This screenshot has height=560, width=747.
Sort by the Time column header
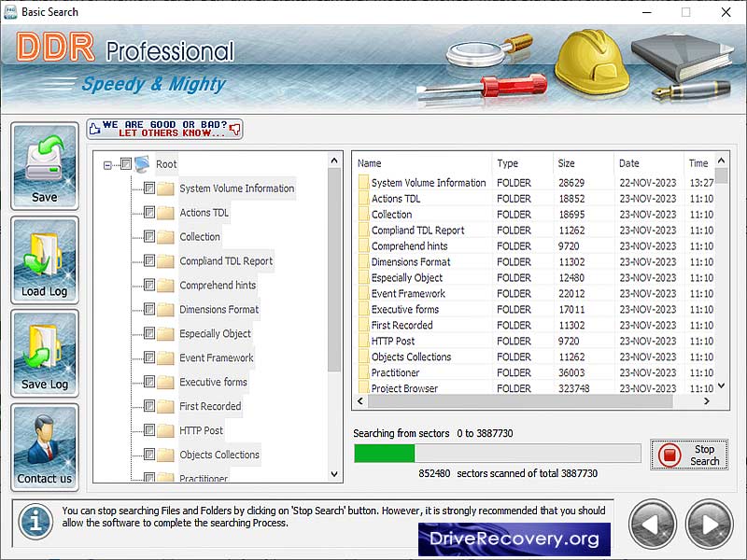point(699,163)
